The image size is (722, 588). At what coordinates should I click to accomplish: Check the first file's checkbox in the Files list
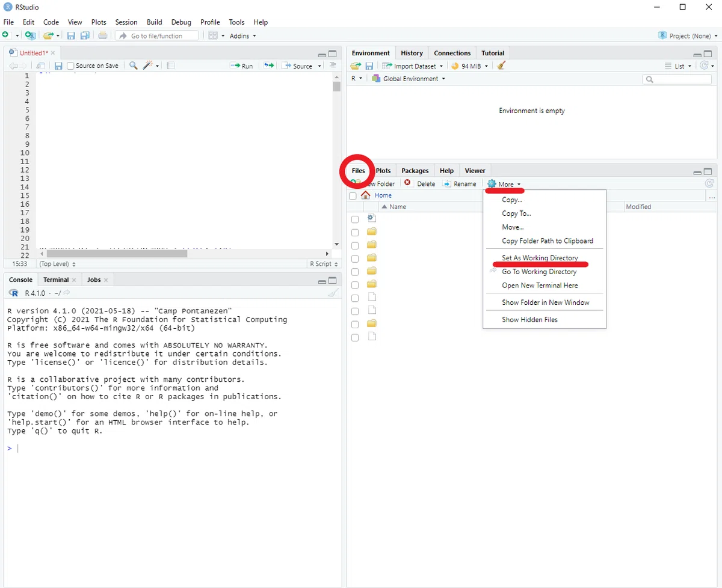tap(355, 219)
